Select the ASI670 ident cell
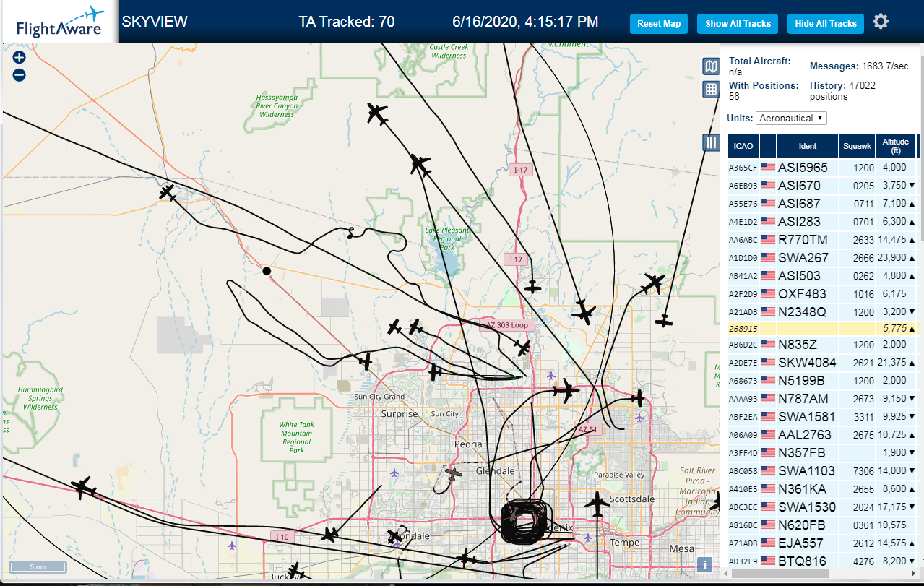924x586 pixels. (808, 186)
